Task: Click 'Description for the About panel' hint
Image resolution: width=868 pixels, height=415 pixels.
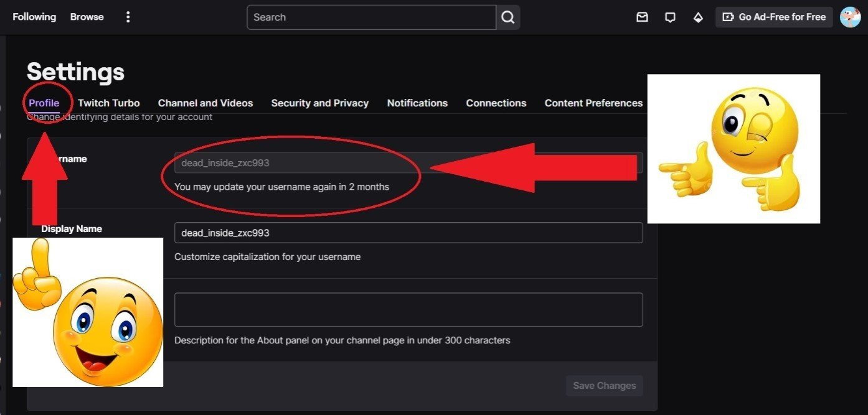Action: tap(342, 340)
